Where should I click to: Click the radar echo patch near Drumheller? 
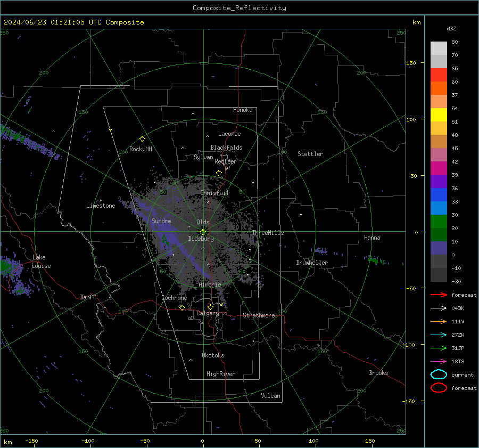pyautogui.click(x=320, y=251)
